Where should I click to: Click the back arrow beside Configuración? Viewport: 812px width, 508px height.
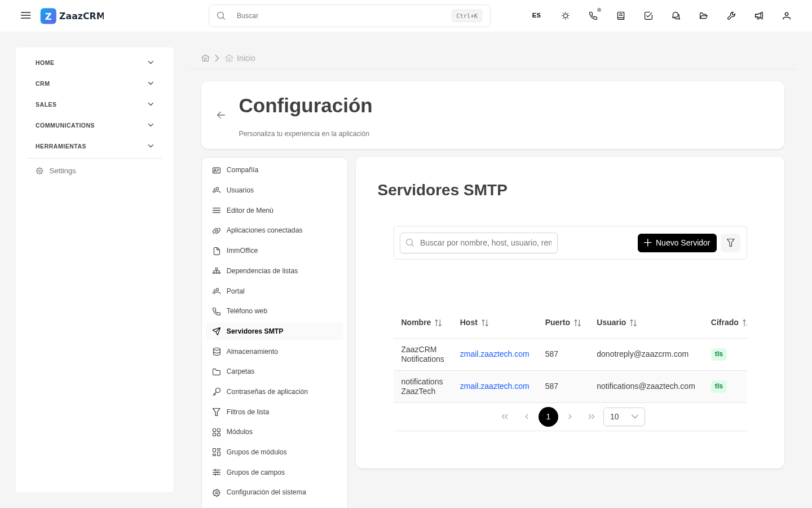(221, 115)
